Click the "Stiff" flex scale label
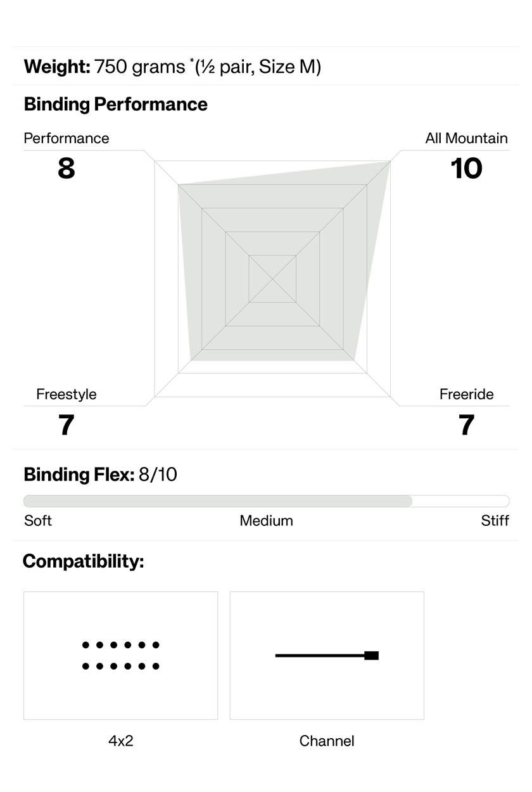The image size is (532, 792). click(x=495, y=521)
